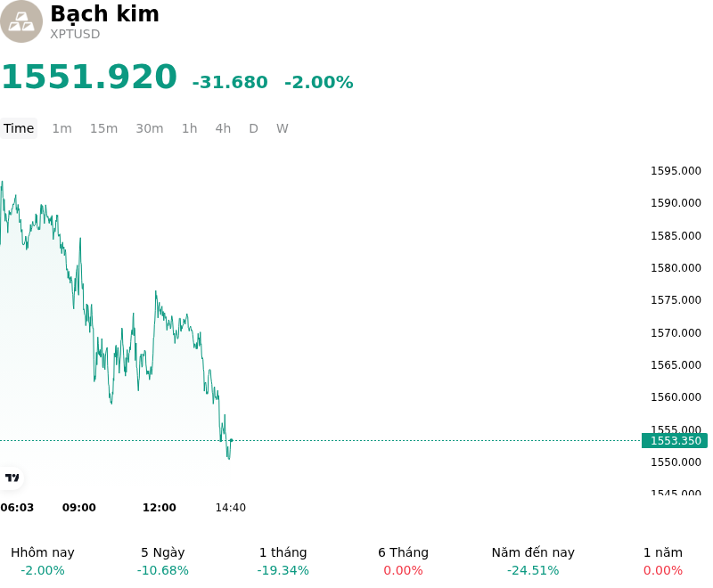
Task: Show the weekly W chart
Action: [x=282, y=128]
